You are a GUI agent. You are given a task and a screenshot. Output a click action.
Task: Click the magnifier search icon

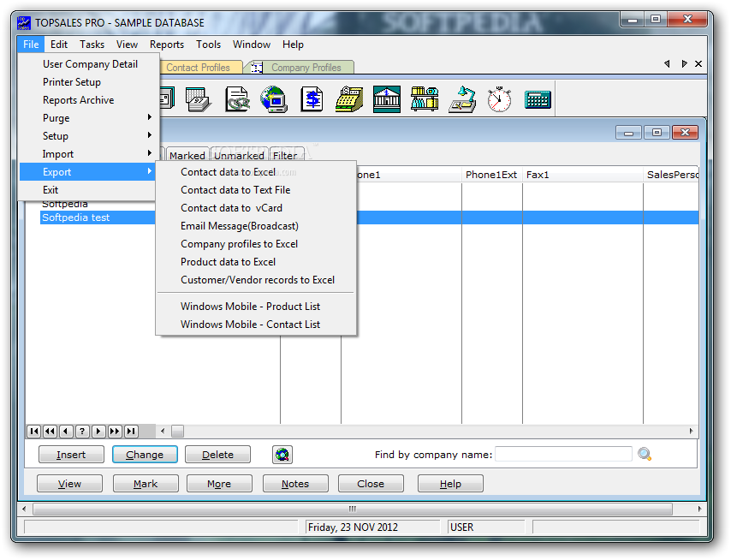pos(645,454)
